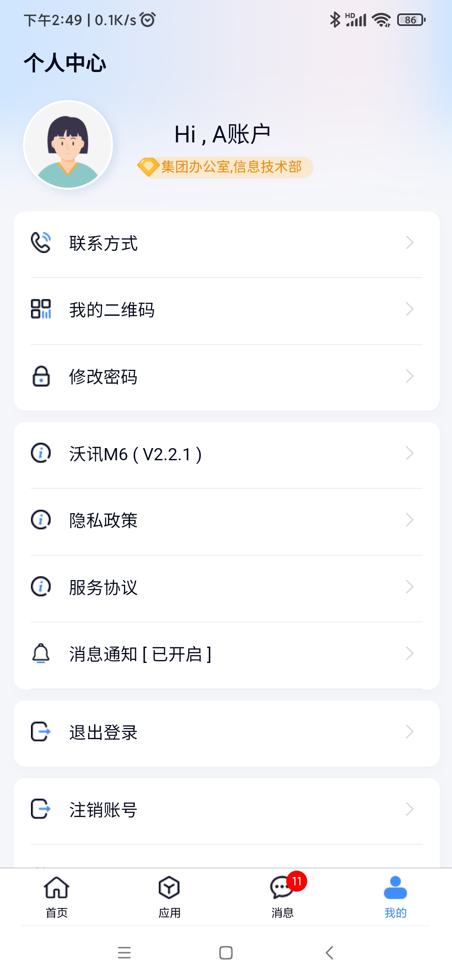Click the info icon beside 服务协议
This screenshot has width=452, height=980.
[x=41, y=586]
